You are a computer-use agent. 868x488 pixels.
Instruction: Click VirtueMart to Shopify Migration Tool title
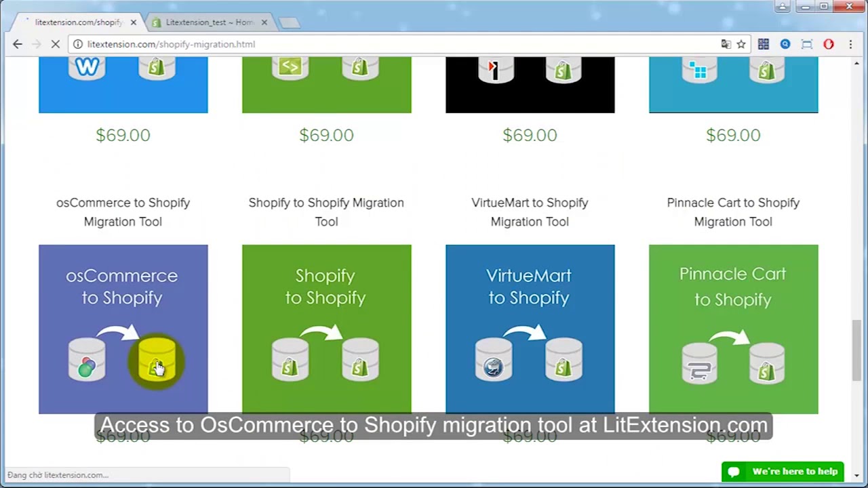tap(530, 212)
